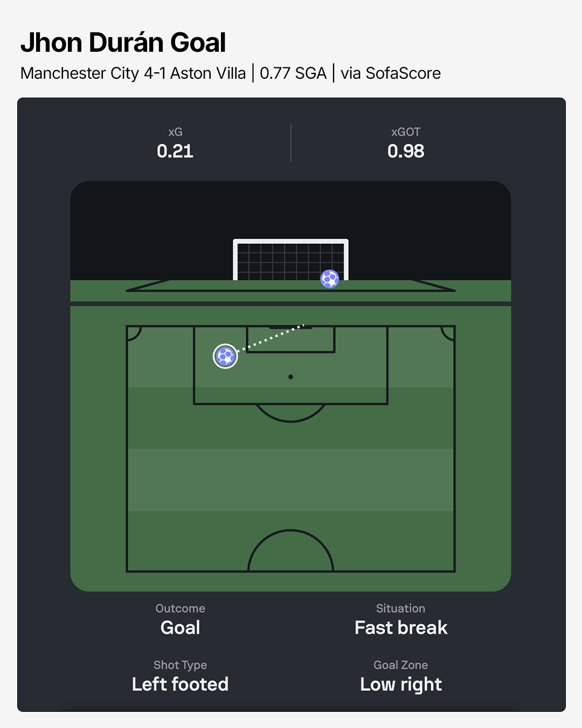582x728 pixels.
Task: Click the shot origin ball on the pitch
Action: coord(225,356)
